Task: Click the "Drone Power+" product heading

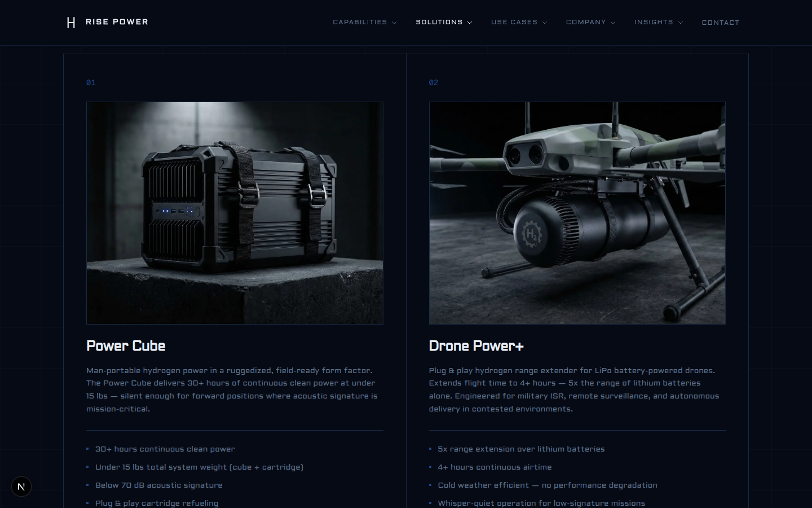Action: coord(476,346)
